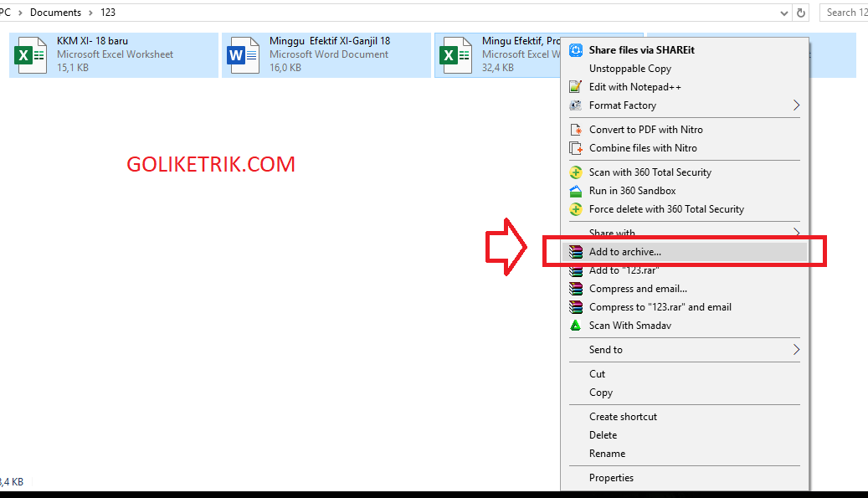Open Send to menu entry
The image size is (868, 498).
(x=684, y=350)
